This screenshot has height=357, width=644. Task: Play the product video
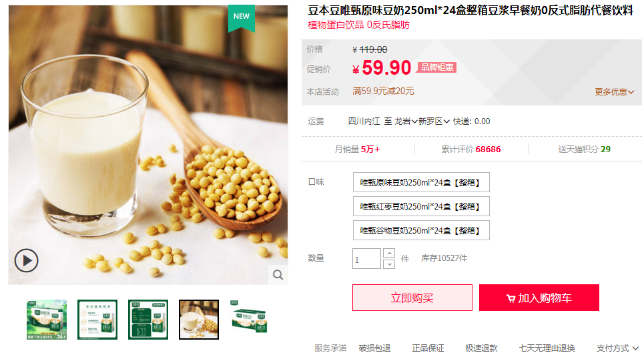pyautogui.click(x=26, y=260)
